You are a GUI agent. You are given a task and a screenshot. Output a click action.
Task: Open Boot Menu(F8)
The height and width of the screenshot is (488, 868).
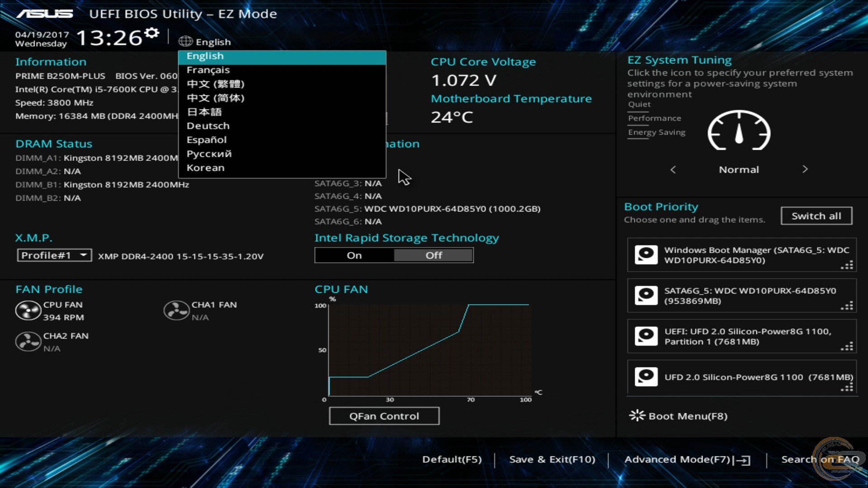678,416
